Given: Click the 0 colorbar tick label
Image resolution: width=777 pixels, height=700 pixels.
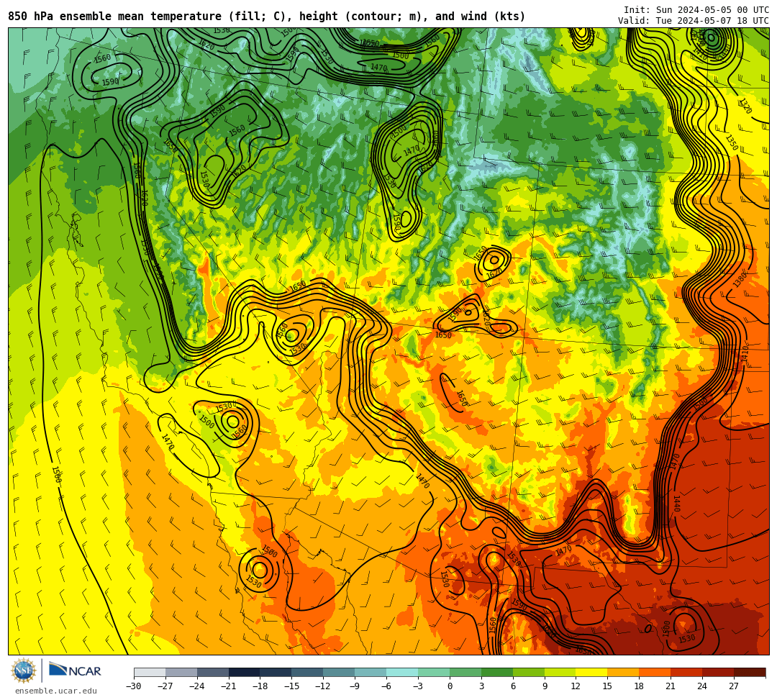Looking at the screenshot, I should pos(450,686).
